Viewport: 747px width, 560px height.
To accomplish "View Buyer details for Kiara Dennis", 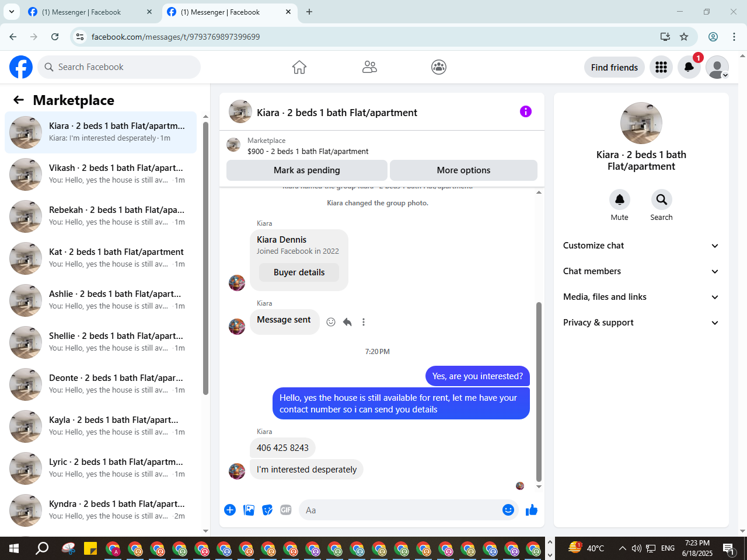I will [299, 272].
